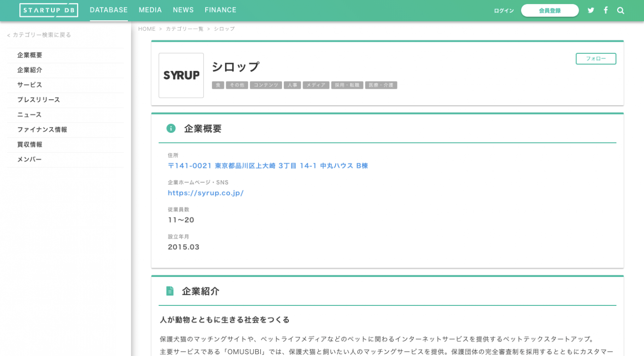Click the 食 category tag
This screenshot has height=356, width=644.
point(218,85)
